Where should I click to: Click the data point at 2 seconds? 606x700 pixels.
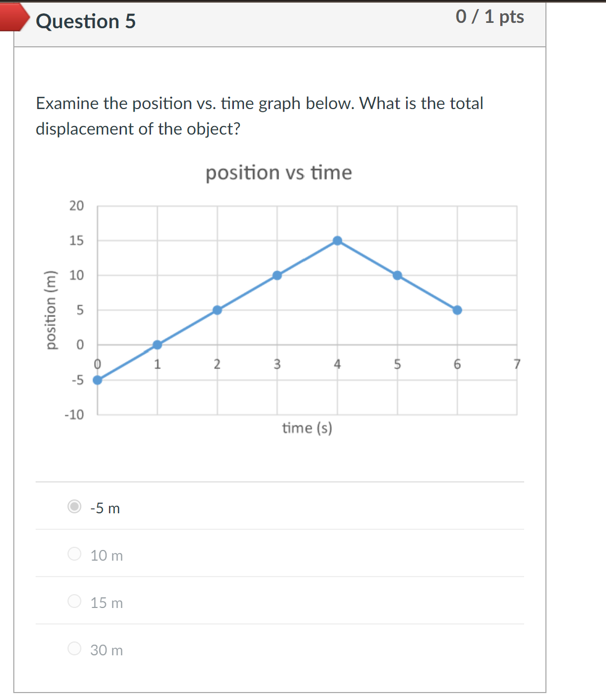[x=217, y=310]
